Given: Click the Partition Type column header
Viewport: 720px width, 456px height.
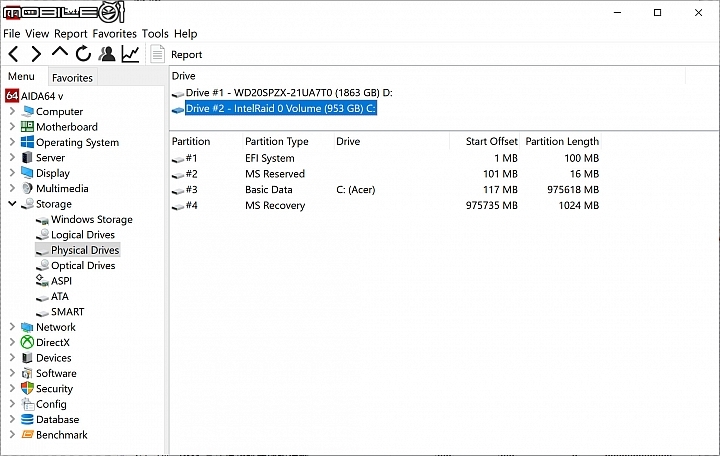Looking at the screenshot, I should click(277, 141).
